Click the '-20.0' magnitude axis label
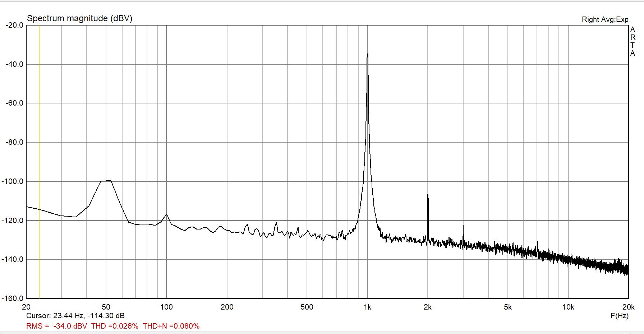Screen dimensions: 644x334 [x=14, y=25]
